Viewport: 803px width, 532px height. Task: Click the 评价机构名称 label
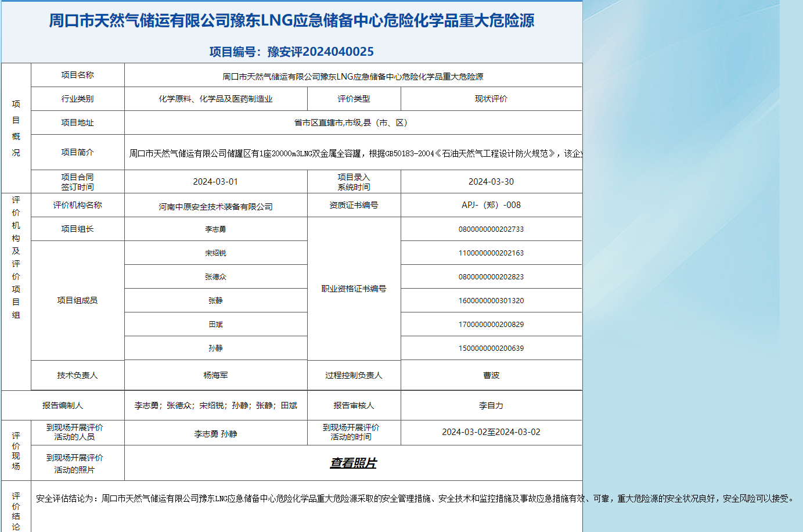77,205
